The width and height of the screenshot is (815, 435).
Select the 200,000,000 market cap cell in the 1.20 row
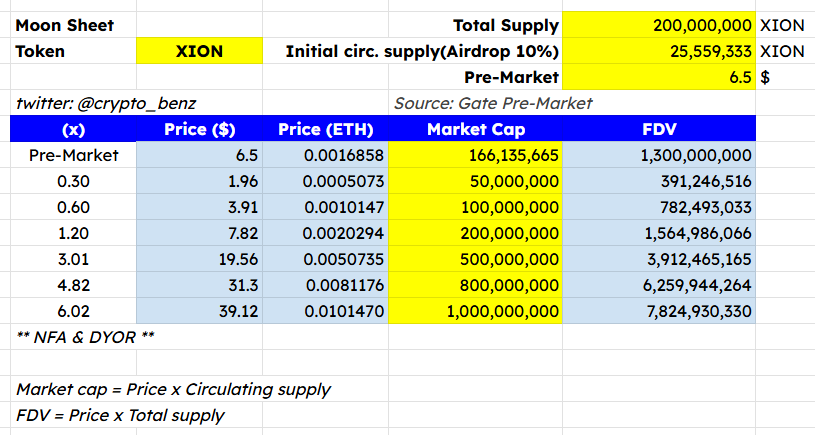click(x=475, y=233)
